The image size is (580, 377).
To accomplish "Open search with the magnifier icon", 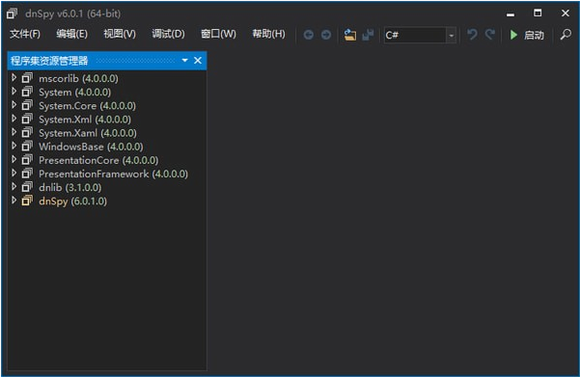I will pos(566,34).
